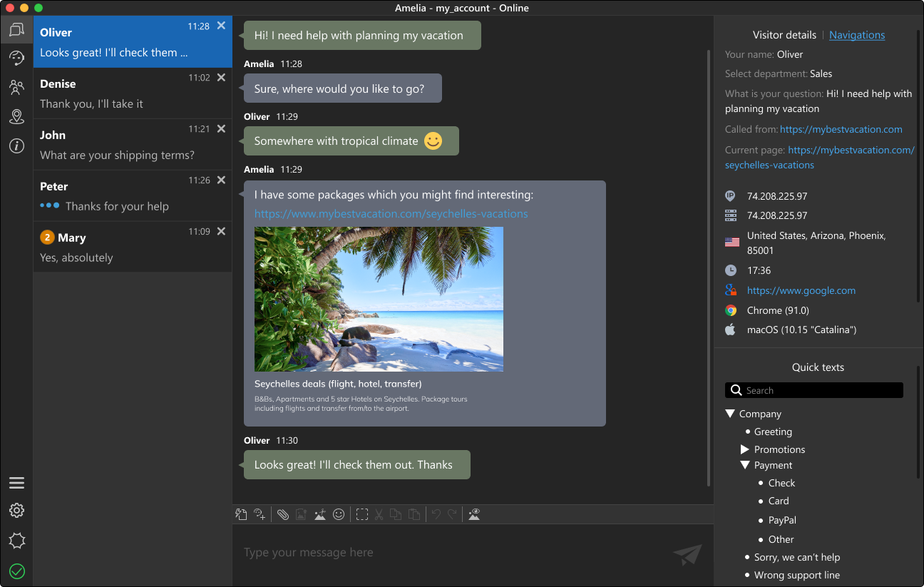Activate the screenshot selection tool

coord(362,514)
